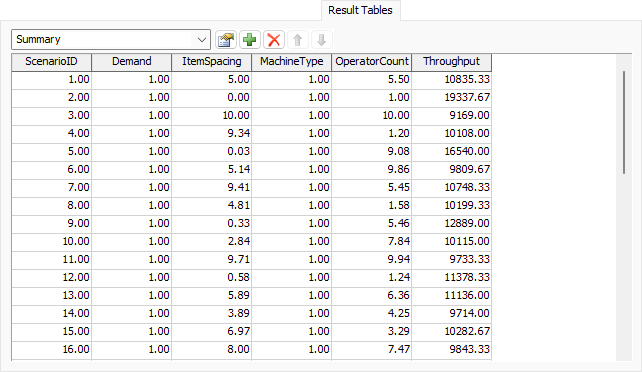The height and width of the screenshot is (372, 642).
Task: Select OperatorCount cell 9.08
Action: [372, 151]
